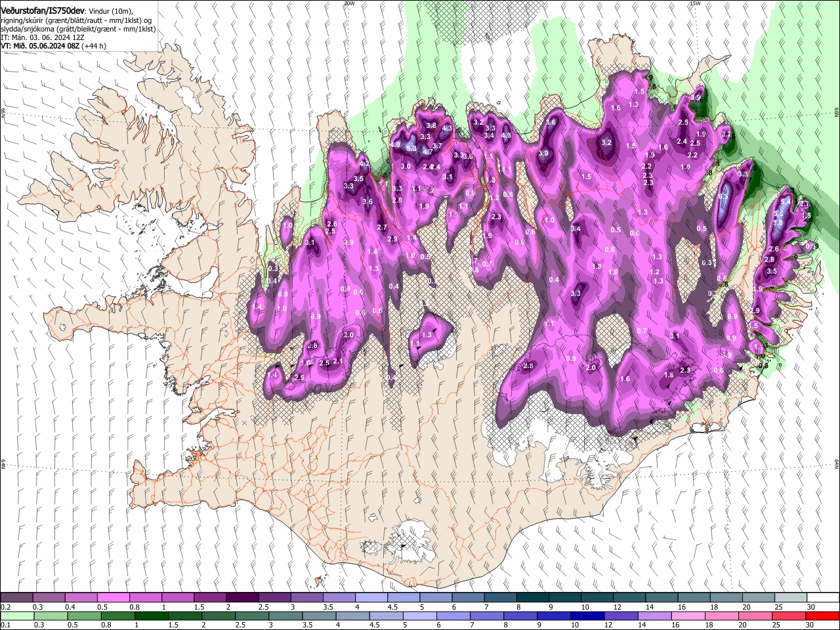Click the 15W longitude label at the top edge
840x630 pixels.
[x=695, y=3]
